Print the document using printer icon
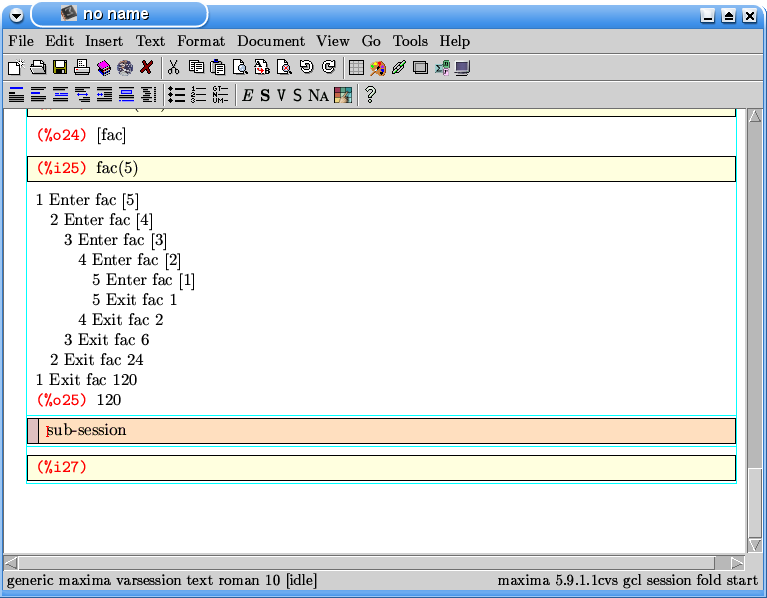 pyautogui.click(x=81, y=68)
